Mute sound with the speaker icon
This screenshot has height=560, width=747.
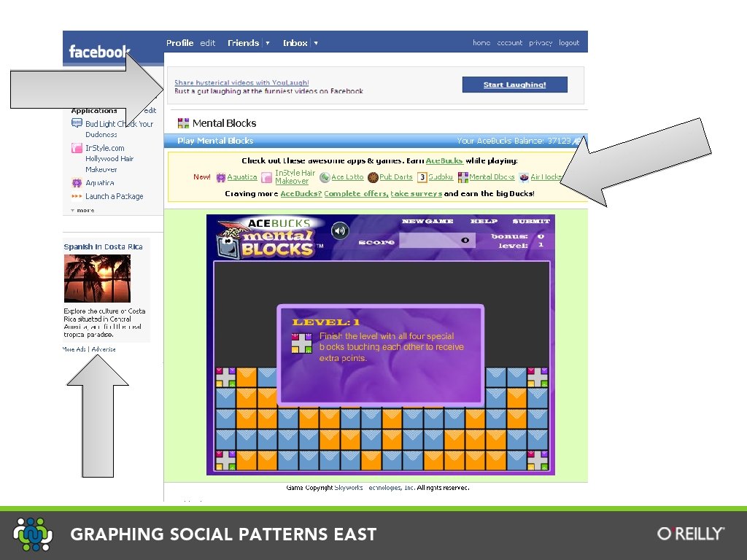340,231
